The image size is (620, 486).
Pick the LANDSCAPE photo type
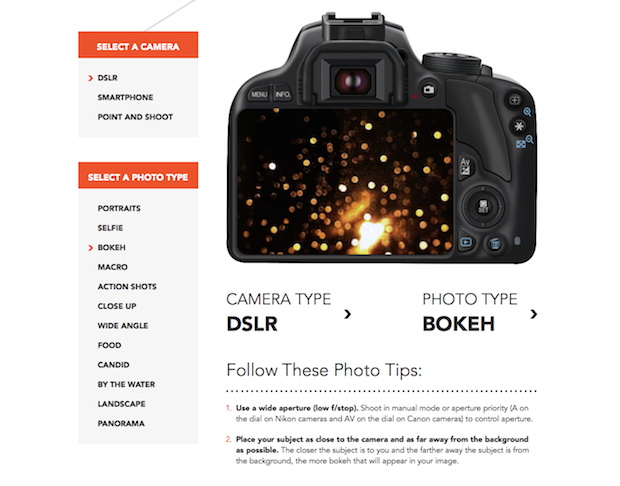121,404
